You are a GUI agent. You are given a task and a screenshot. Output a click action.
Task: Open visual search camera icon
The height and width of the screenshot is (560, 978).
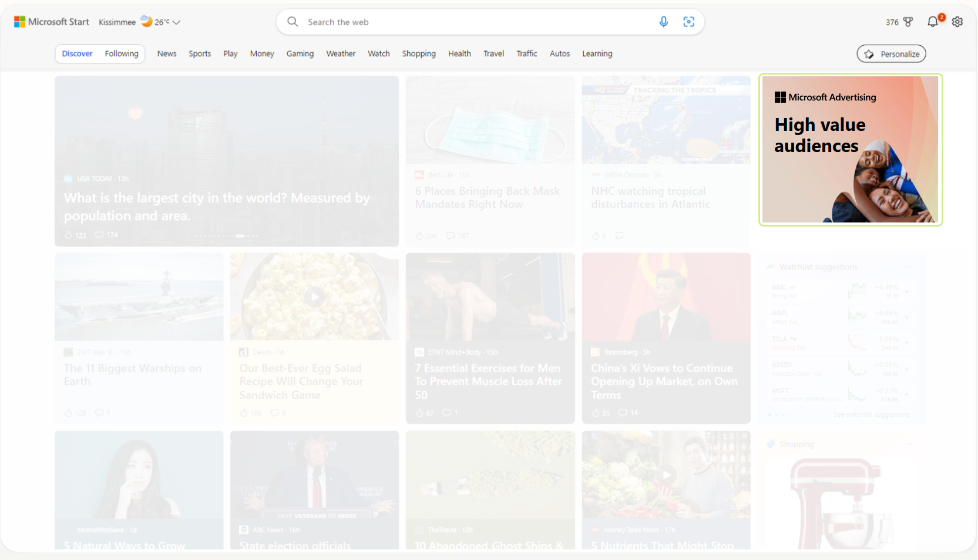click(x=688, y=22)
